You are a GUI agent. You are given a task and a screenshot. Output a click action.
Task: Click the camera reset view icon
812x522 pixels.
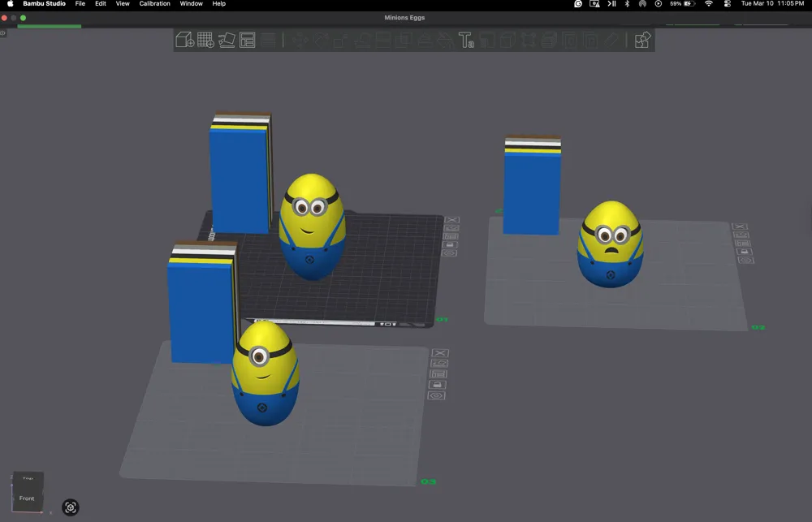tap(71, 507)
